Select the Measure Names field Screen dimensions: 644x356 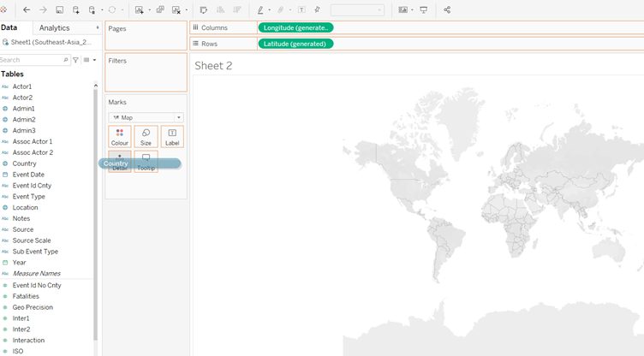pos(37,274)
